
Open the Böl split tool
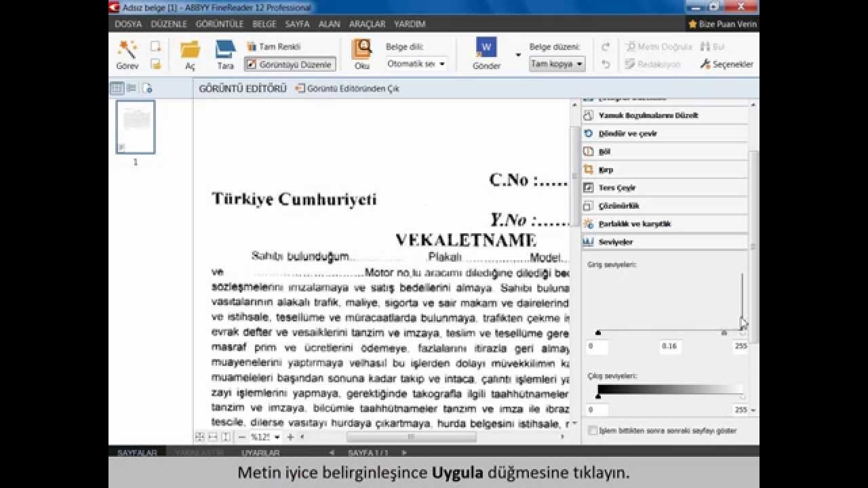[x=665, y=152]
